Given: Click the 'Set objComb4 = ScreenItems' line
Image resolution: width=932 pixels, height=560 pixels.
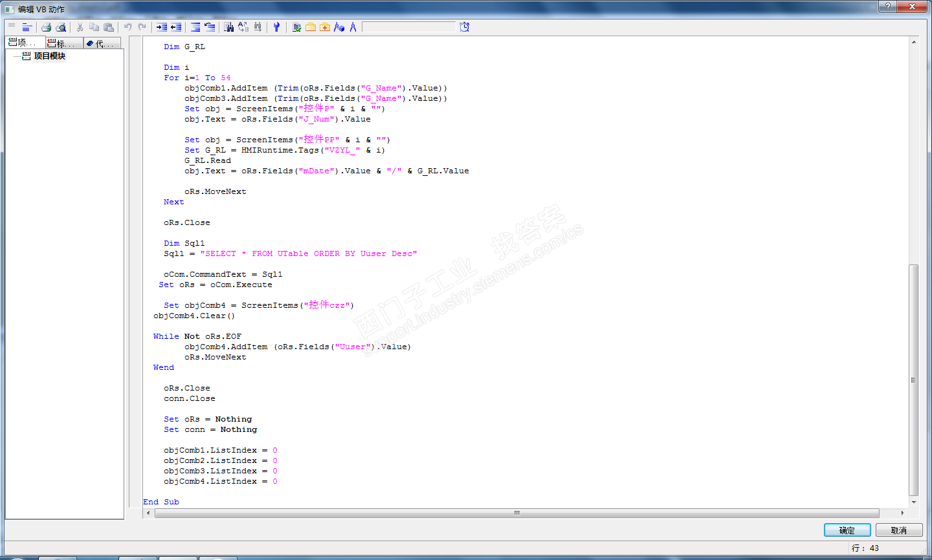Looking at the screenshot, I should 259,305.
